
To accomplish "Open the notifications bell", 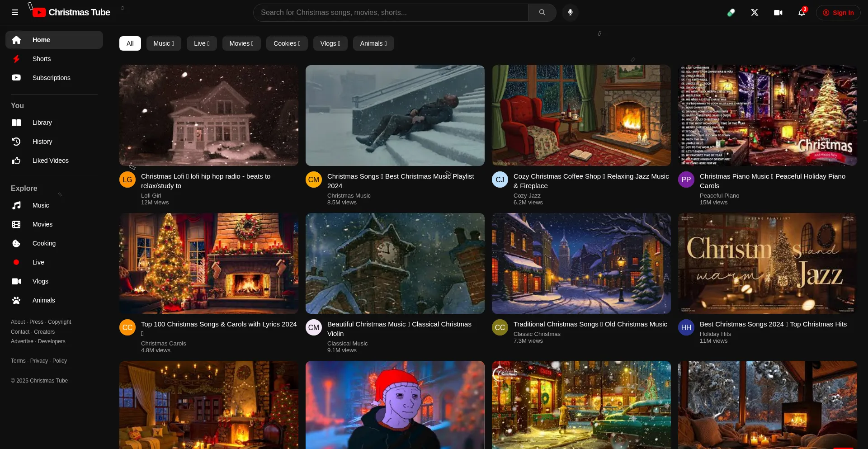I will tap(802, 13).
